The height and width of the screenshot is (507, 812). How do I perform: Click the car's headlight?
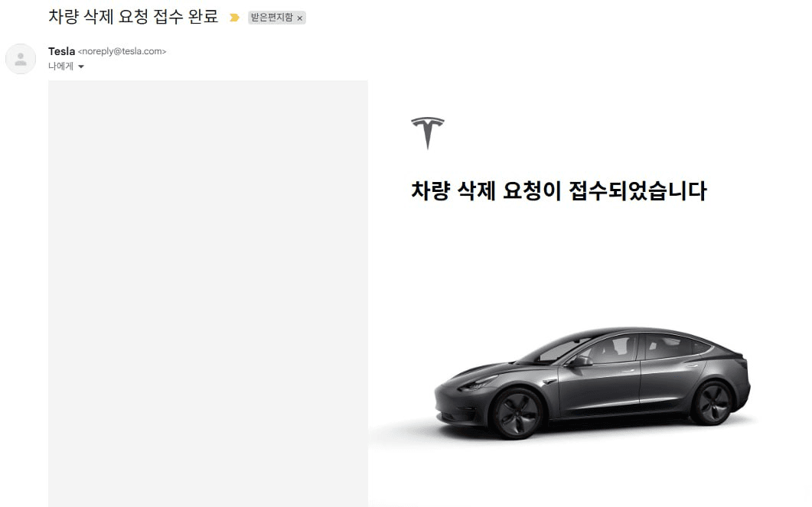477,384
